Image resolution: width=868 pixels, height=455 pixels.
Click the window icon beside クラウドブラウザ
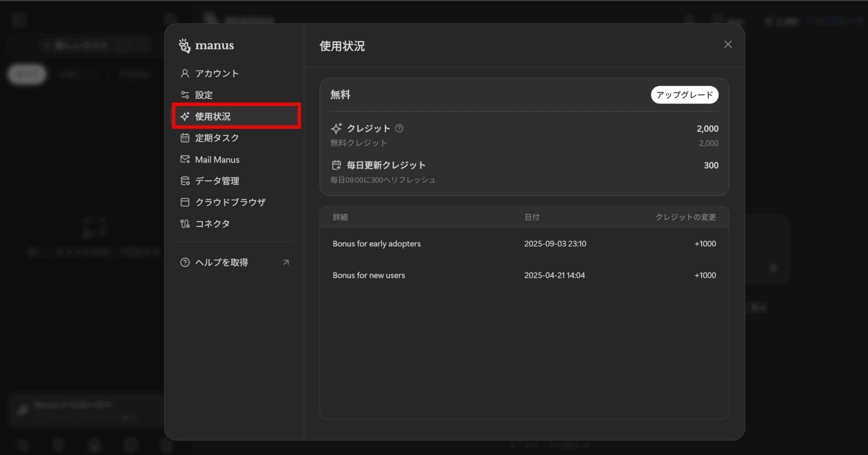[x=185, y=202]
